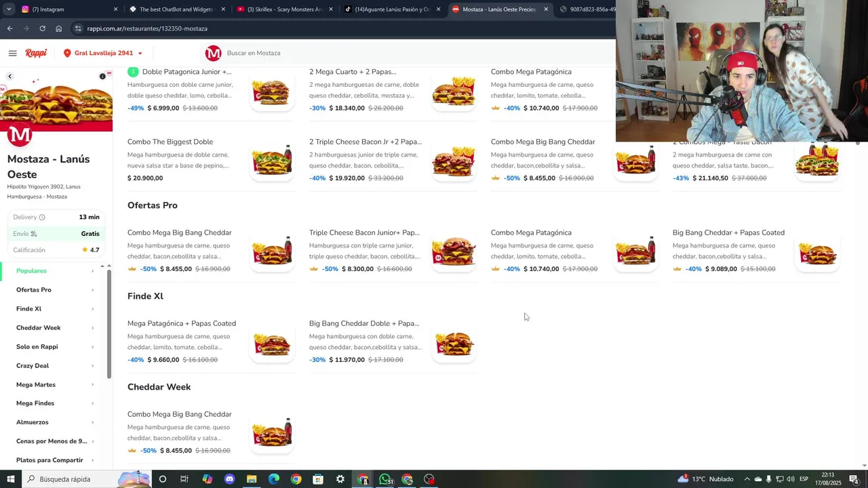The width and height of the screenshot is (868, 488).
Task: Open Discord from the taskbar
Action: pos(229,479)
